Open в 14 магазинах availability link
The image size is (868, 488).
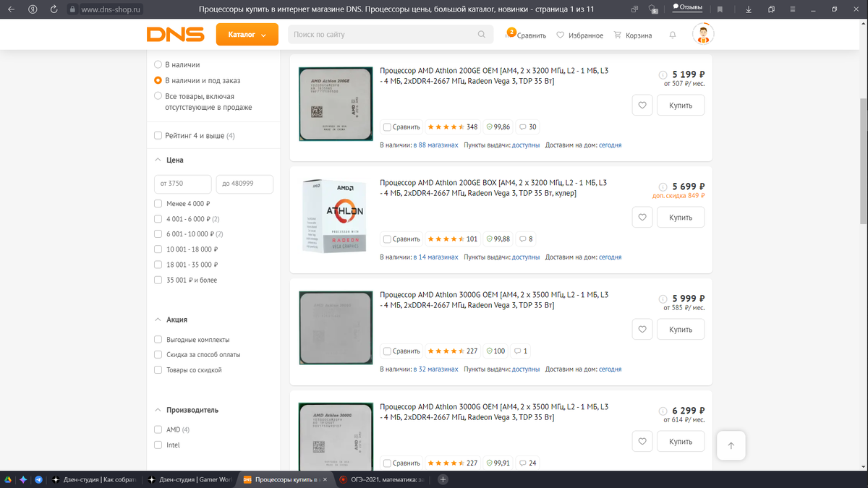click(436, 257)
